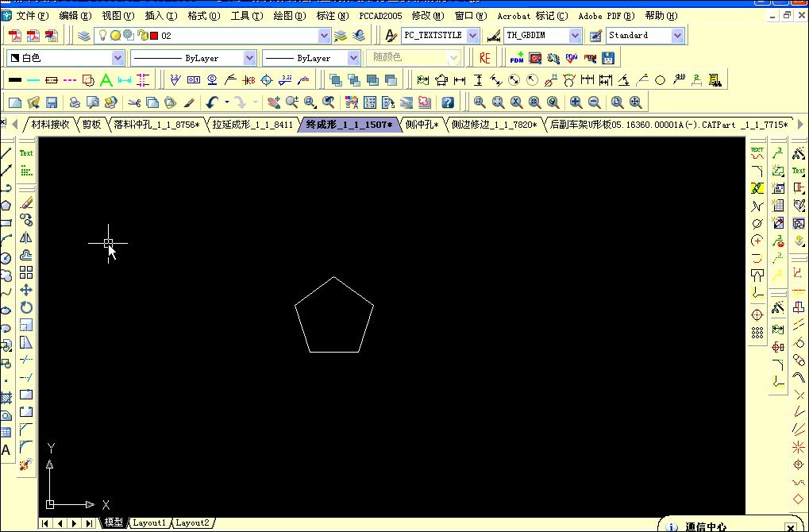Toggle the layer on/off lightbulb

point(102,35)
